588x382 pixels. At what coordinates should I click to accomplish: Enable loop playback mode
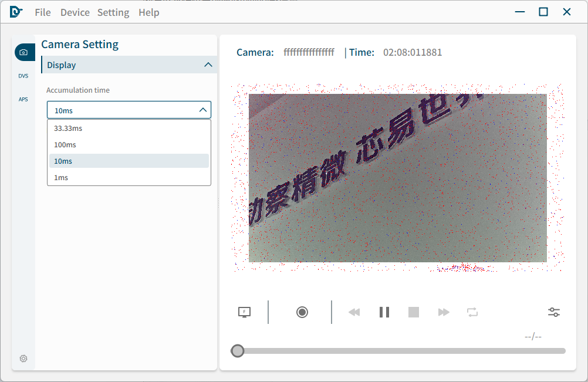pos(472,312)
